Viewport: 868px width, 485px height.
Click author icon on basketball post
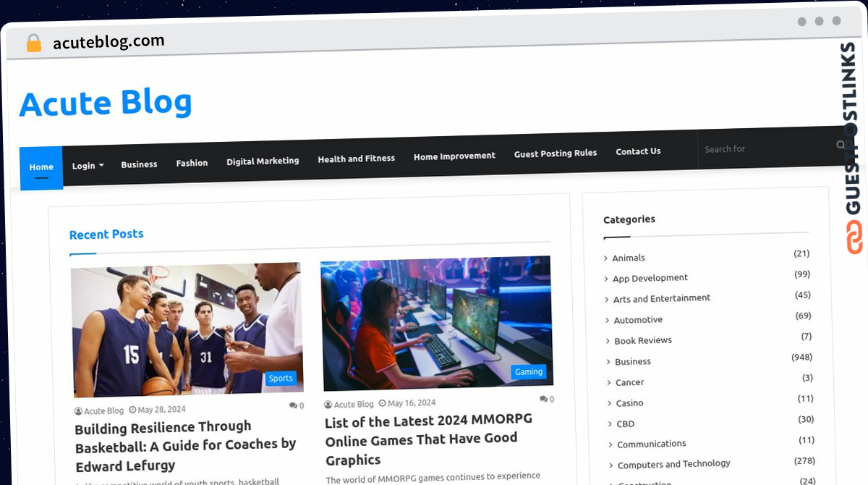click(78, 411)
